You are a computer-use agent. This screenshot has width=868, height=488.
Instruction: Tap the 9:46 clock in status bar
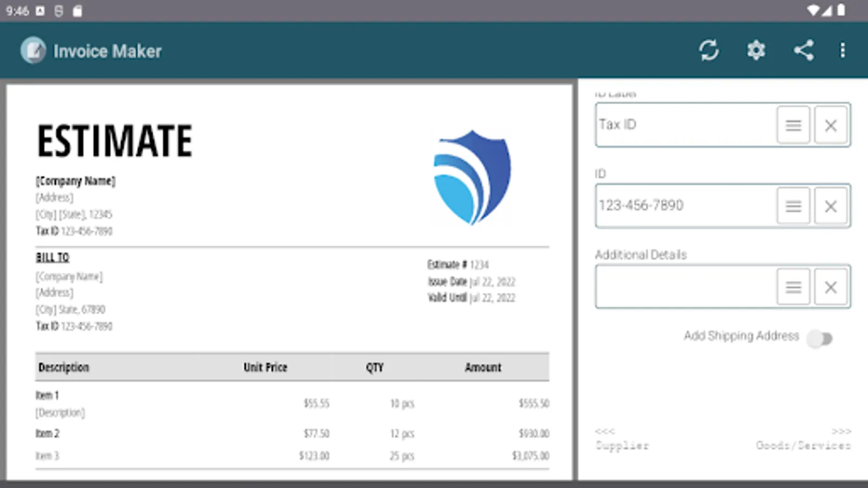click(x=17, y=11)
